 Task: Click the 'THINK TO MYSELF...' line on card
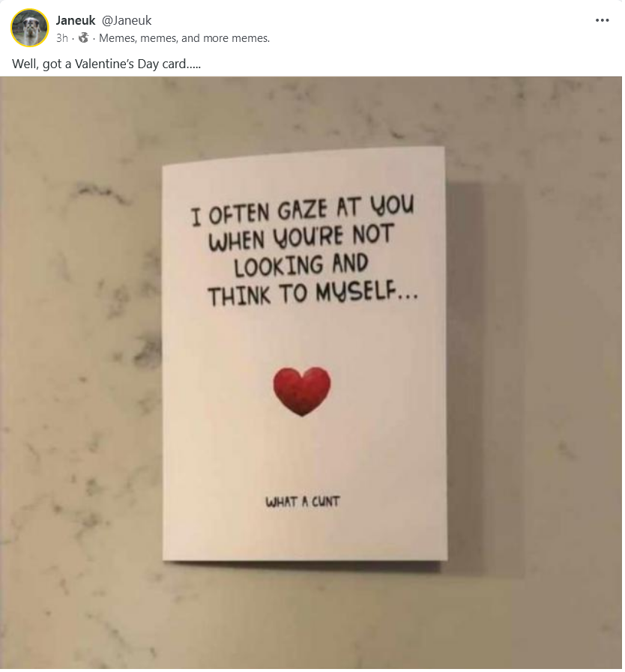click(312, 293)
